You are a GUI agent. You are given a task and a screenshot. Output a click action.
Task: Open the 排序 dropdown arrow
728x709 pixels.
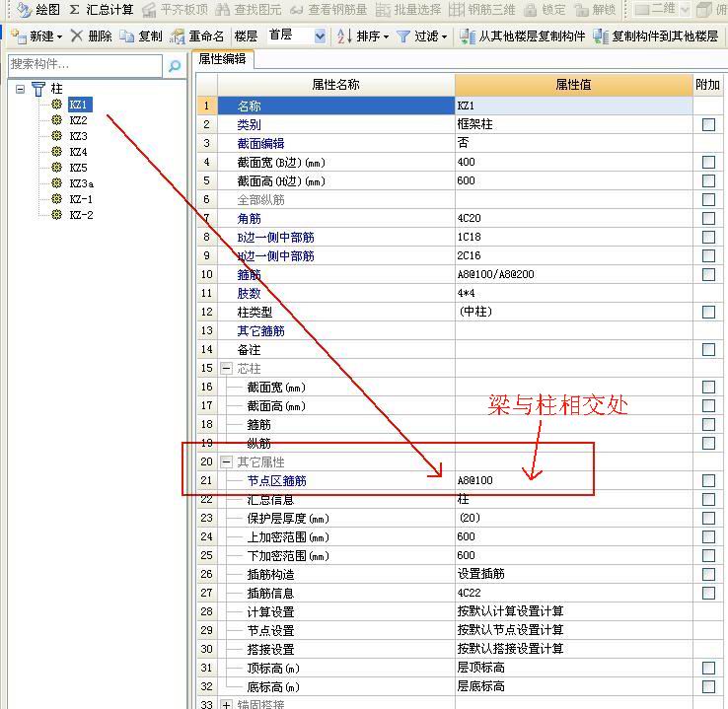click(x=386, y=36)
